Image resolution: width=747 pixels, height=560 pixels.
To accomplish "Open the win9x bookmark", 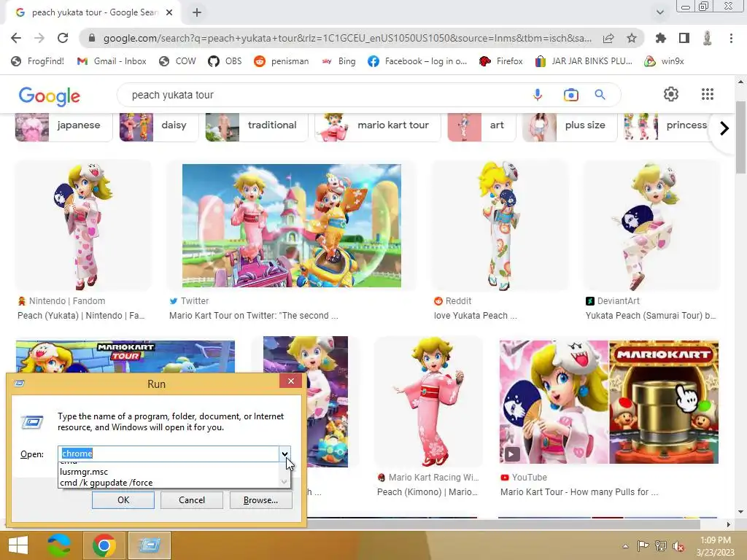I will tap(664, 61).
